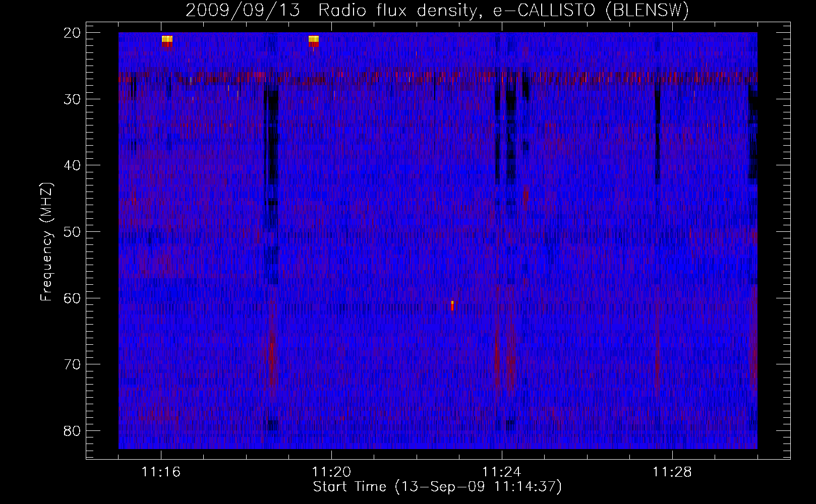The height and width of the screenshot is (504, 816).
Task: Click the 40 MHz frequency tick label
Action: 72,165
